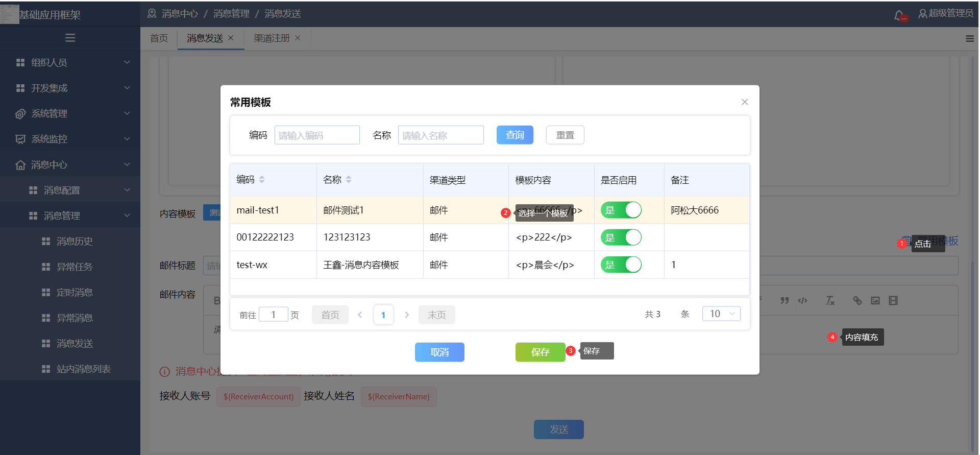Click the clear formatting icon in editor
Viewport: 980px width, 455px height.
pyautogui.click(x=830, y=300)
